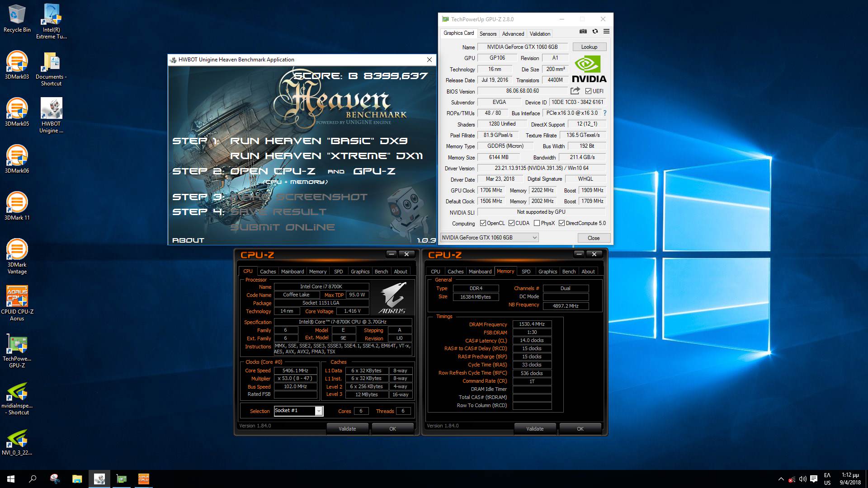Open taskbar search magnifier icon
The image size is (868, 488).
33,479
